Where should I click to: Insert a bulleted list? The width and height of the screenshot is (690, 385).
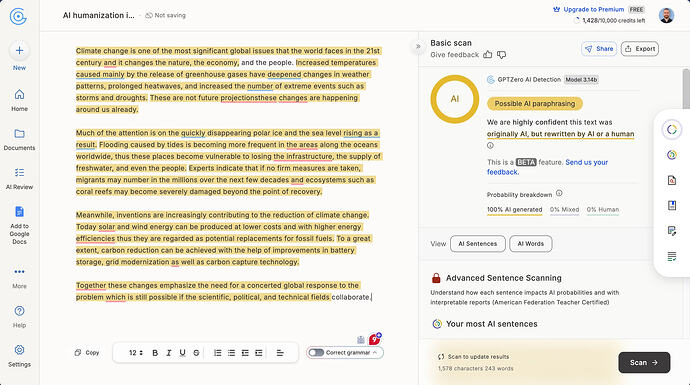click(231, 353)
